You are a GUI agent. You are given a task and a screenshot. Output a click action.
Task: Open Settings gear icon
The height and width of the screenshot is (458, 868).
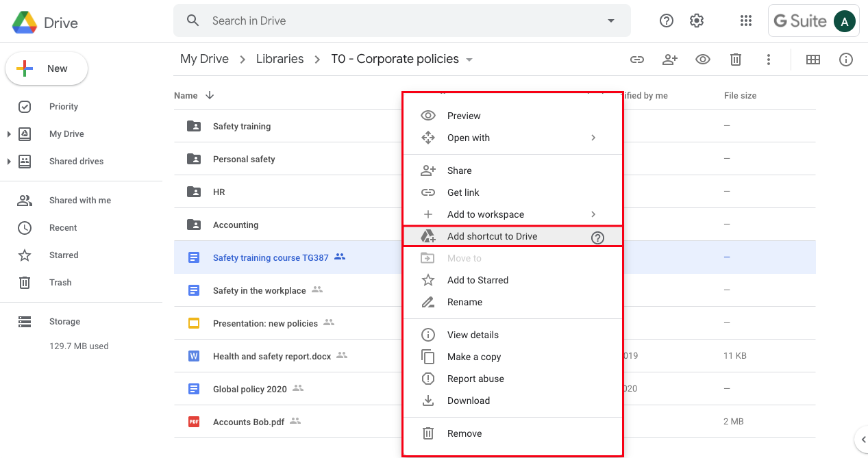tap(697, 21)
